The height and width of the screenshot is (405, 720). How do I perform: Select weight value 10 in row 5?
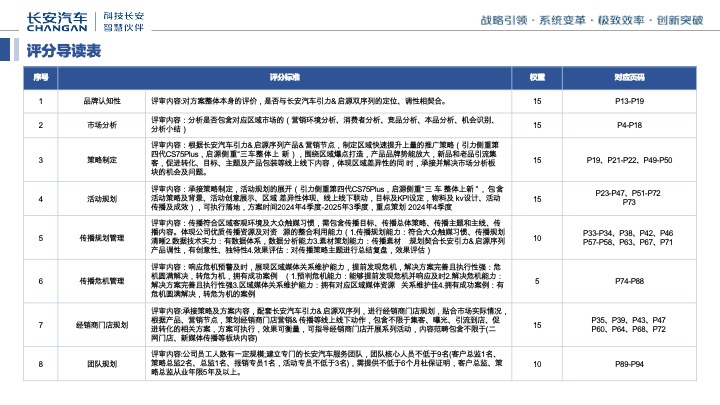point(537,238)
